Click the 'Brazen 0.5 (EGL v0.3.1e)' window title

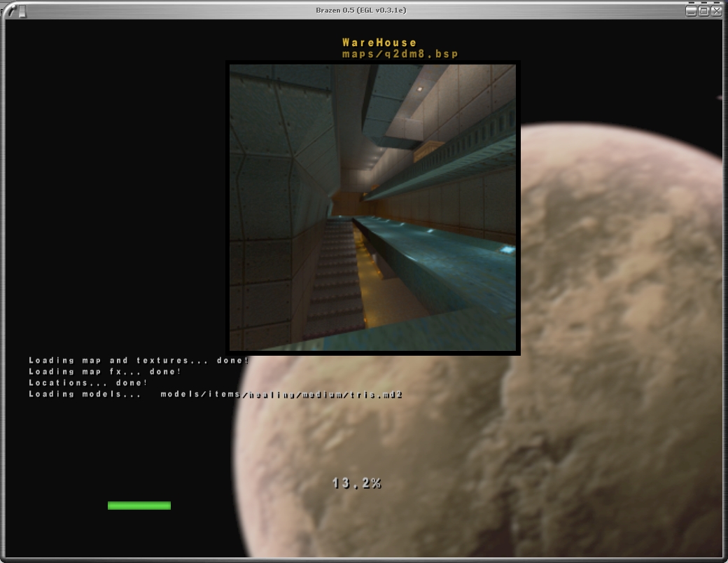(360, 11)
